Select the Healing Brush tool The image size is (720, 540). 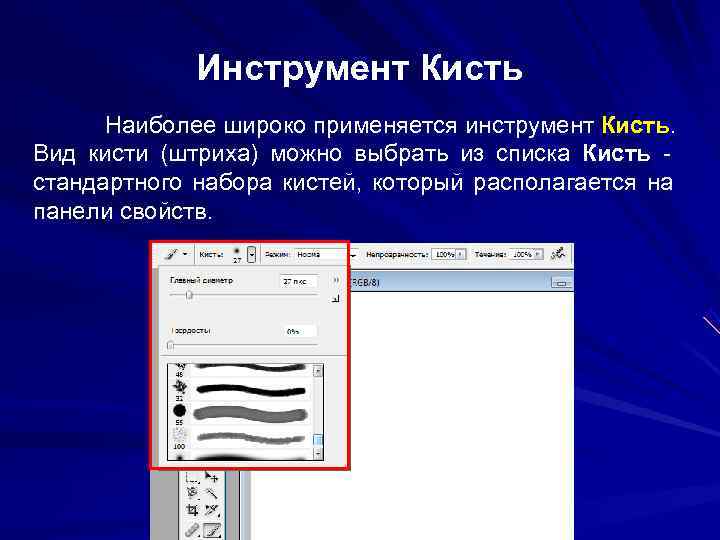[193, 529]
